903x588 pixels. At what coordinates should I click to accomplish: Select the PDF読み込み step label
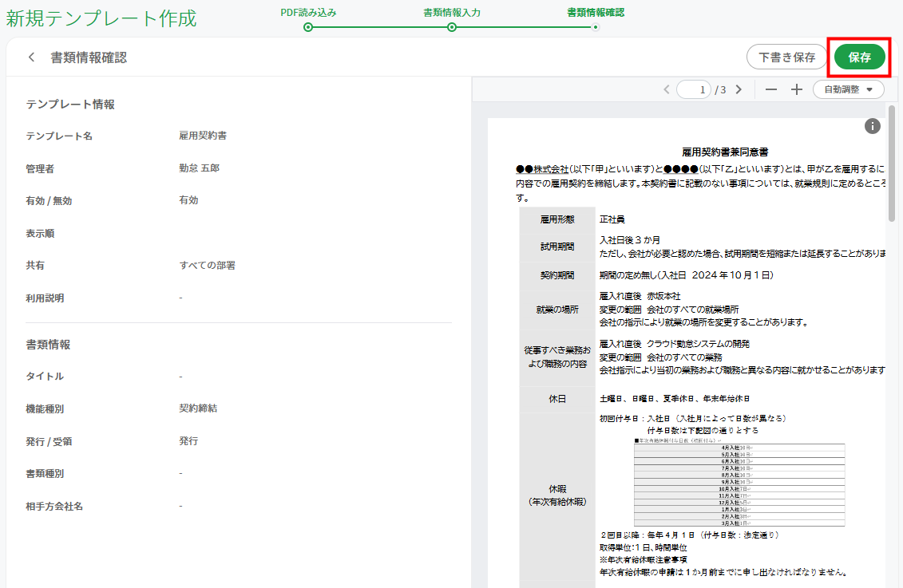point(308,12)
